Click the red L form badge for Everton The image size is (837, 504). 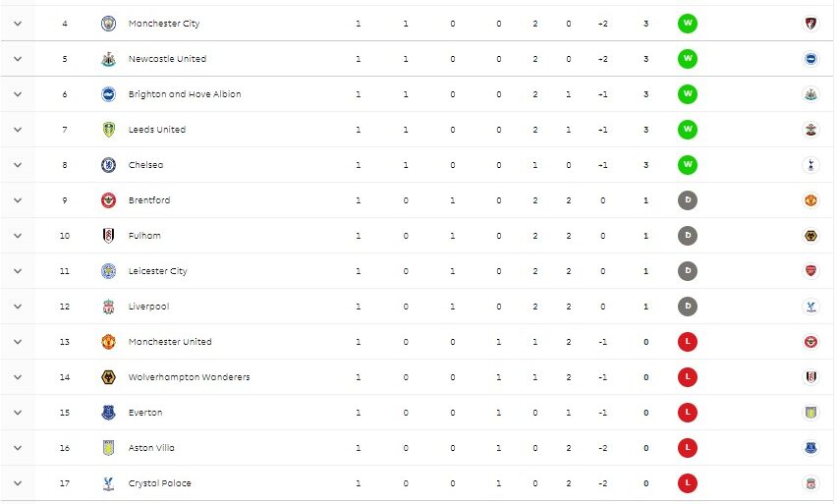(688, 413)
